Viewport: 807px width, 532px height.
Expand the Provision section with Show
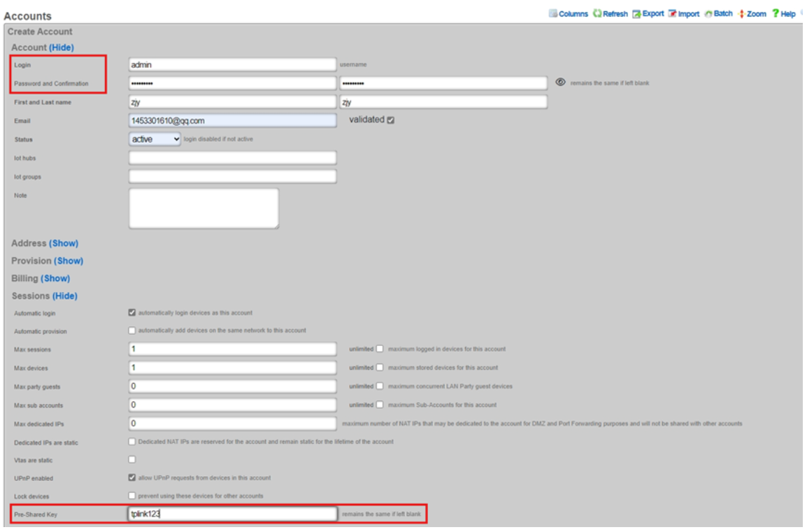pos(69,261)
